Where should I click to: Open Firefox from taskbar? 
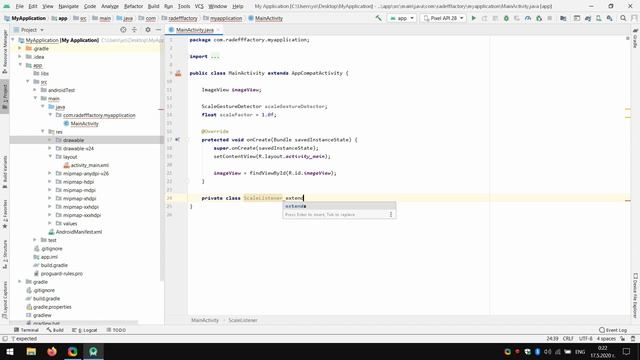(52, 351)
